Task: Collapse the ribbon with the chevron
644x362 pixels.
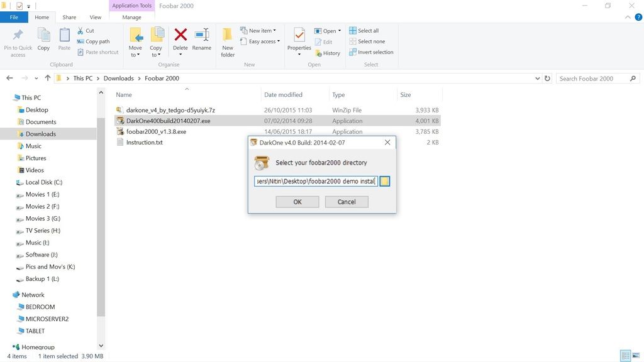Action: tap(628, 17)
